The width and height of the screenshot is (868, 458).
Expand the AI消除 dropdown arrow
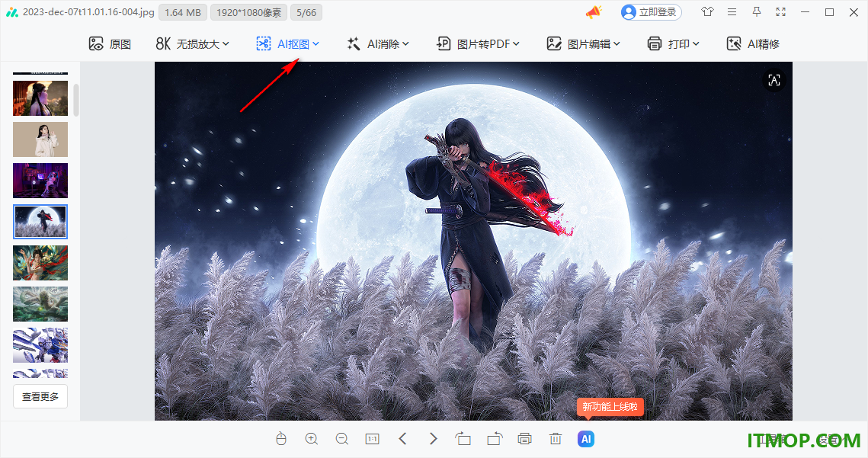pyautogui.click(x=405, y=43)
